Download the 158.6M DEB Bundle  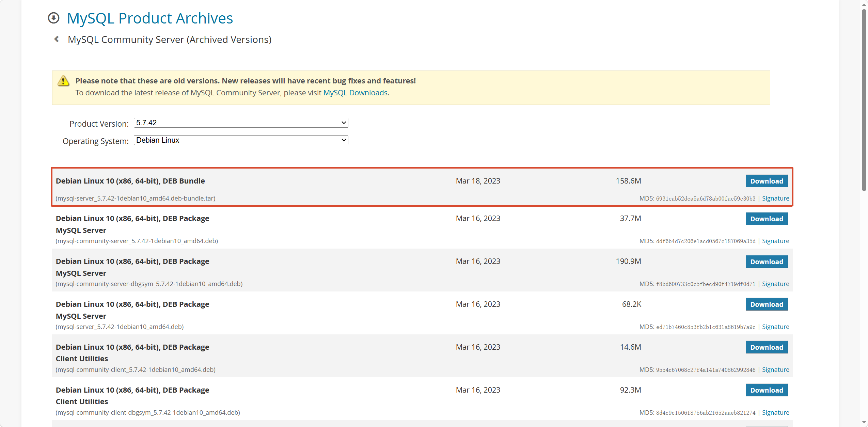click(x=767, y=181)
